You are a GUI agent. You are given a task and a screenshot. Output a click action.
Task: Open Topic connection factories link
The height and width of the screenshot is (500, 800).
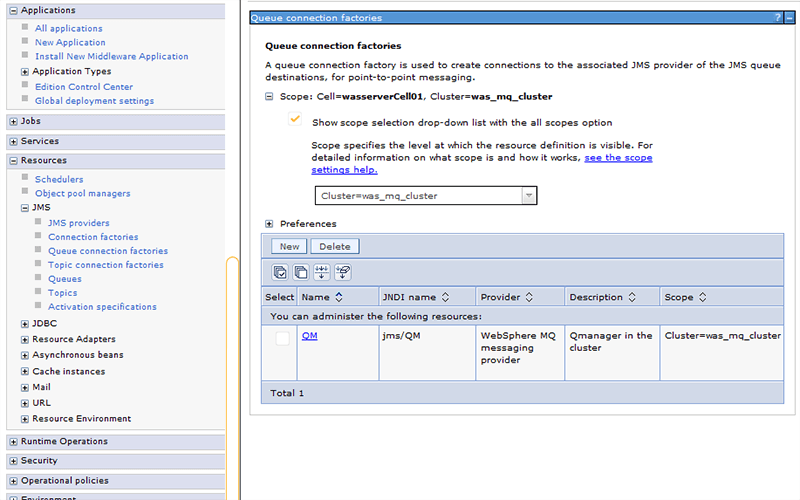106,265
